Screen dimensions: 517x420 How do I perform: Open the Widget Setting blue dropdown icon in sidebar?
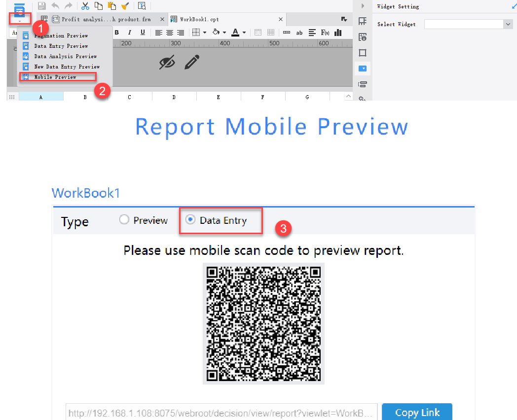[363, 69]
